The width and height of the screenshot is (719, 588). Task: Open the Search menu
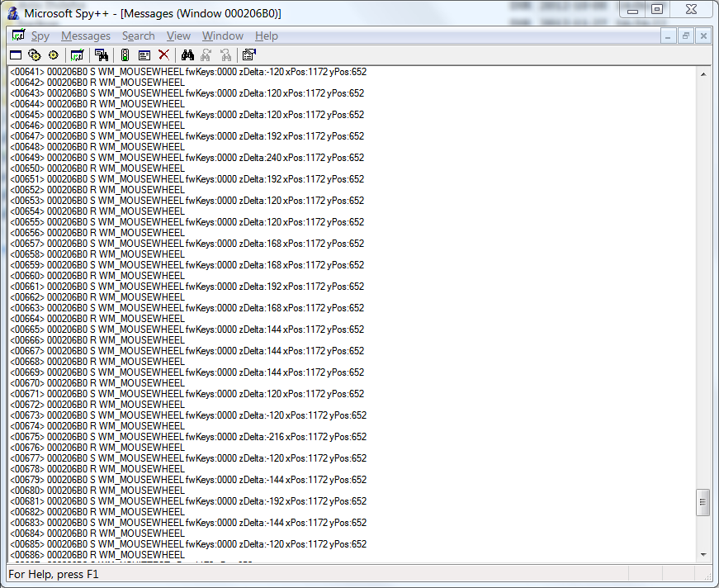138,36
